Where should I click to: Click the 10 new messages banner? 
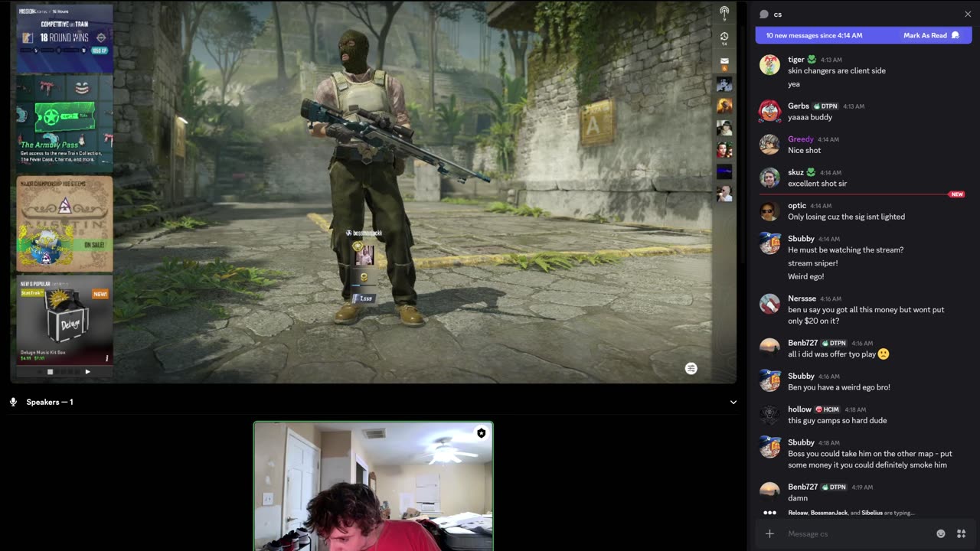(x=862, y=35)
